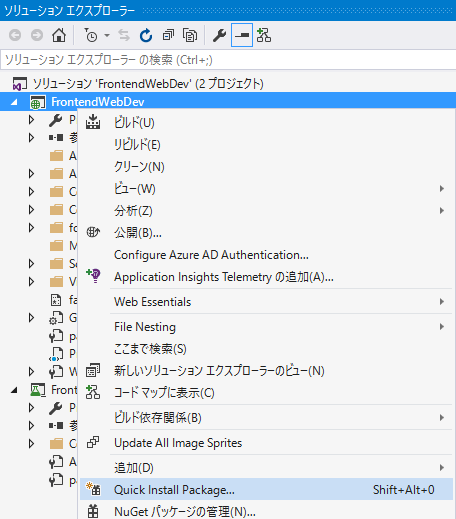Open the 分析(Z) submenu

click(x=266, y=211)
